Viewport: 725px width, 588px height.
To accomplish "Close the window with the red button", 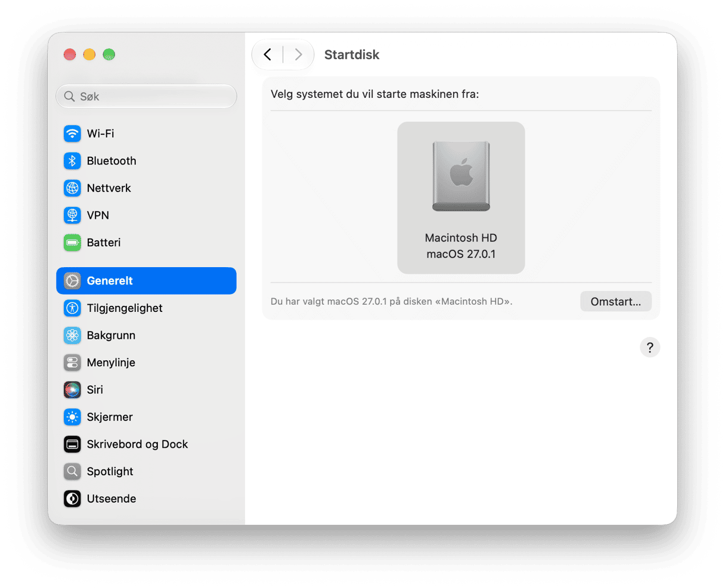I will pos(70,55).
